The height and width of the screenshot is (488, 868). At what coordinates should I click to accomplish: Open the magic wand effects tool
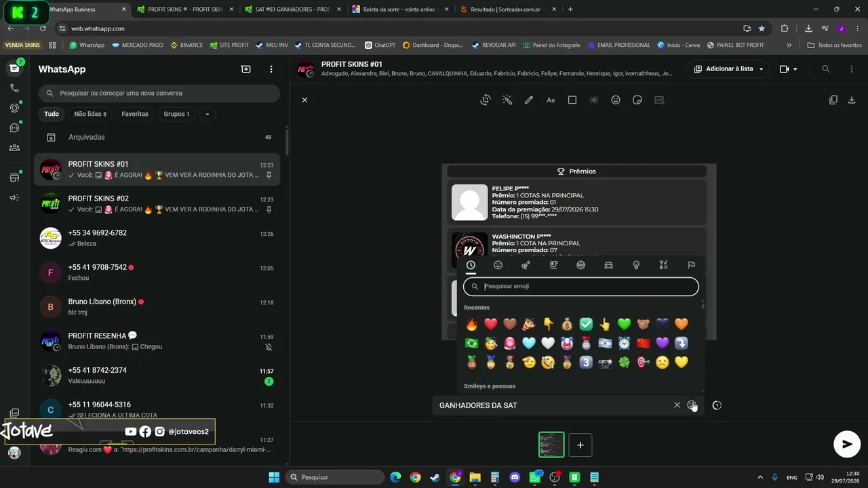(507, 100)
